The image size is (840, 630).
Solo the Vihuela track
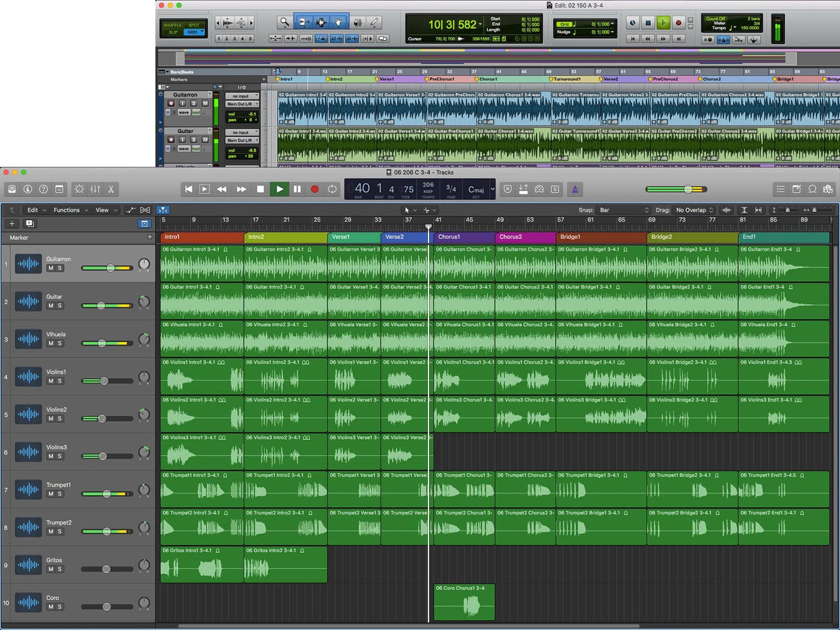pos(59,343)
